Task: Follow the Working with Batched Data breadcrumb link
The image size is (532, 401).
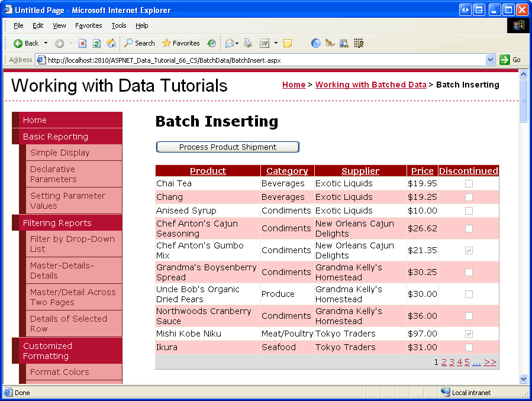Action: (x=370, y=85)
